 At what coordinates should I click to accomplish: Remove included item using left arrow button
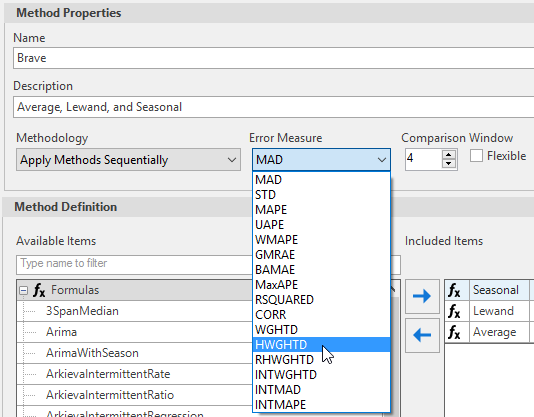422,335
